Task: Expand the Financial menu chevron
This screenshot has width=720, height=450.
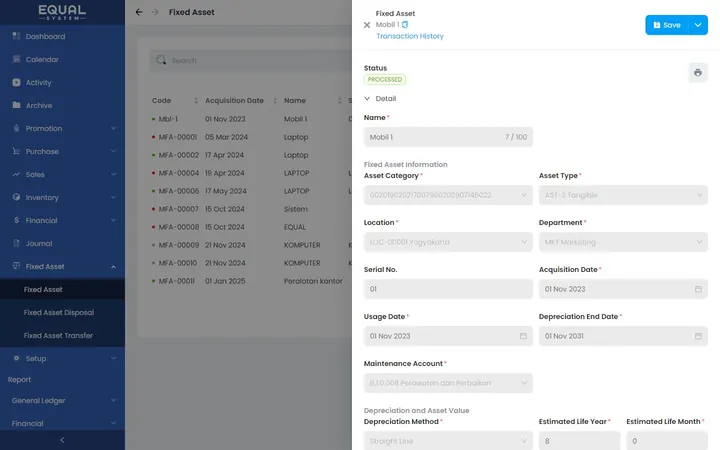Action: [x=113, y=220]
